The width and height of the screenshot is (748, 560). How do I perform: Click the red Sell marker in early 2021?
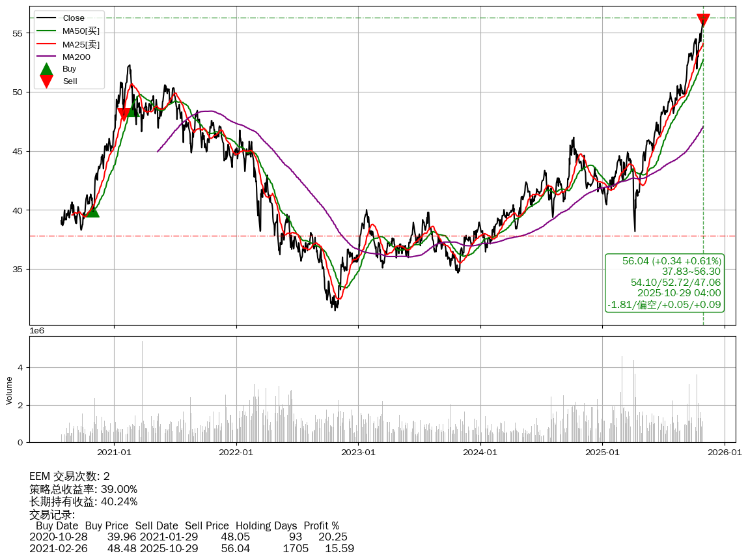[124, 115]
